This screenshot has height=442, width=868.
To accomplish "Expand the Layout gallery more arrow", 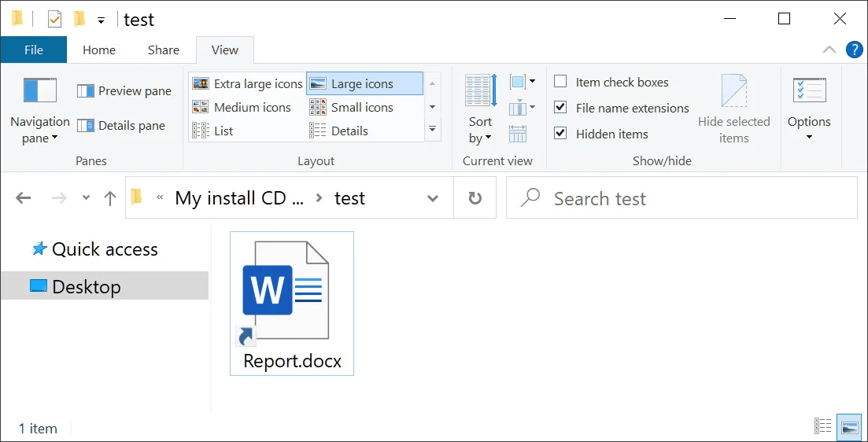I will (433, 128).
